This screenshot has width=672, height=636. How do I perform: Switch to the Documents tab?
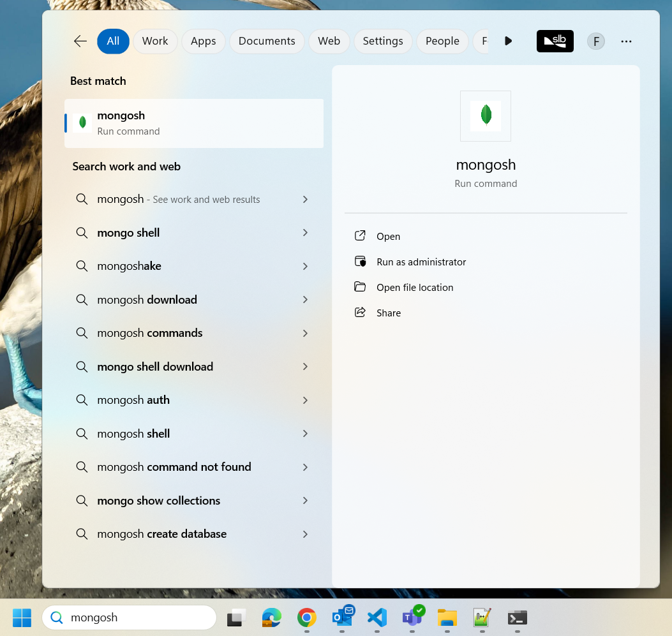coord(267,41)
